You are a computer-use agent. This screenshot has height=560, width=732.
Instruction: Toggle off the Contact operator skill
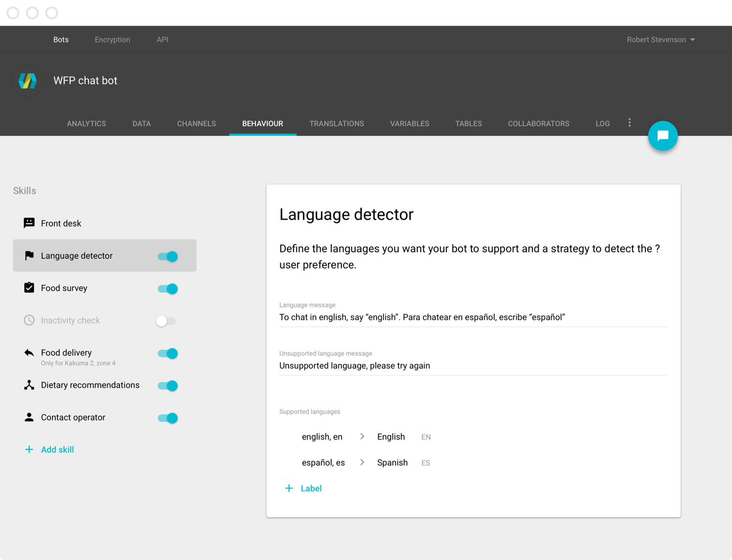[167, 418]
